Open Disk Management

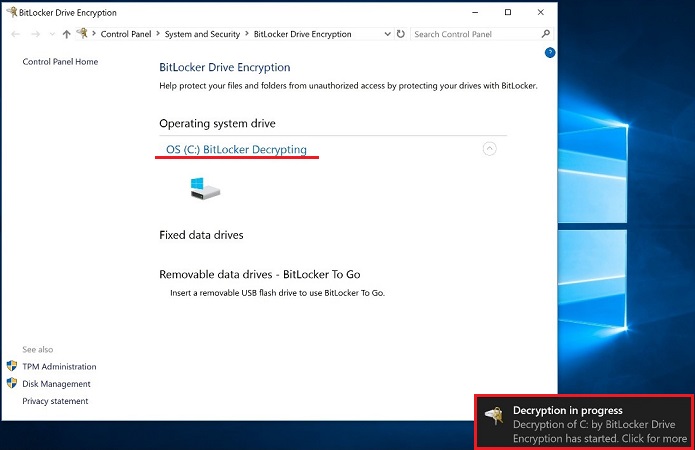pos(56,384)
